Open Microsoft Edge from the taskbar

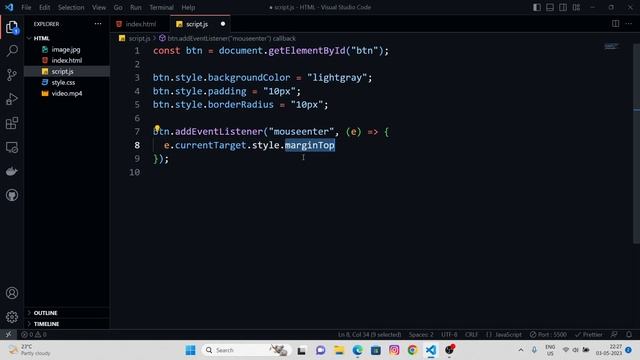358,350
